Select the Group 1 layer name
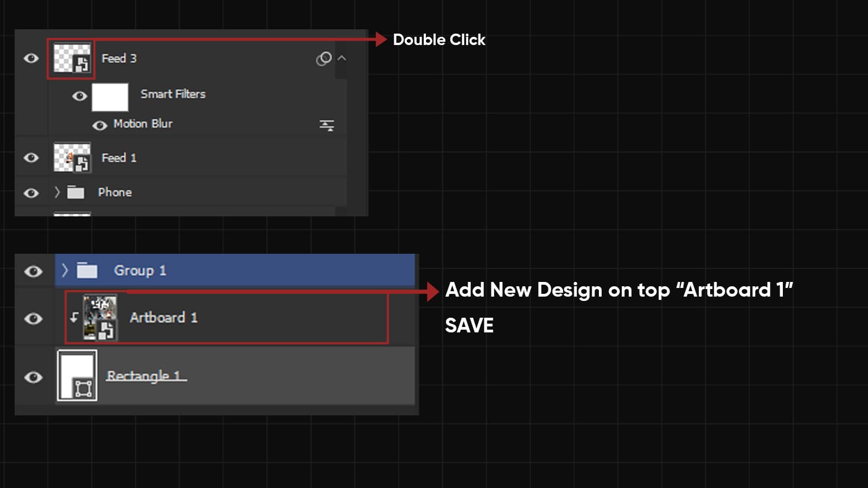The height and width of the screenshot is (488, 868). tap(140, 271)
